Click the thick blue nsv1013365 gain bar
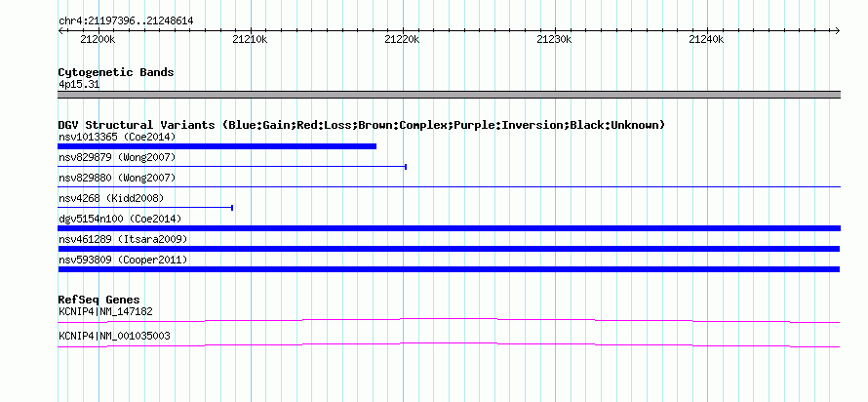This screenshot has width=868, height=402. (217, 146)
